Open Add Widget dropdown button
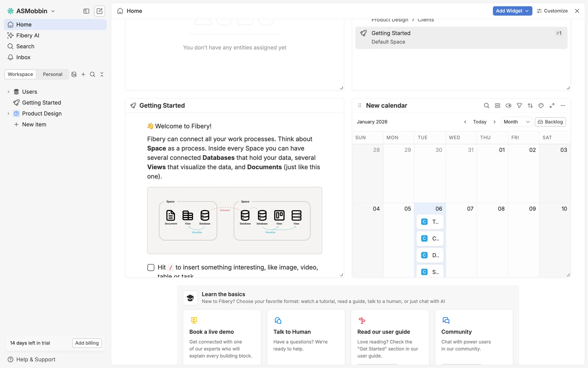Viewport: 588px width, 368px height. (512, 11)
